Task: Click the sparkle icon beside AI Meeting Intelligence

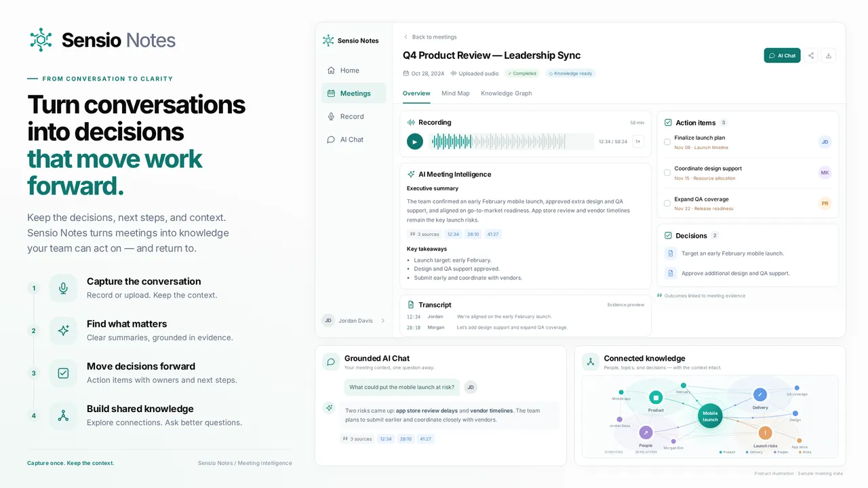Action: click(x=411, y=174)
